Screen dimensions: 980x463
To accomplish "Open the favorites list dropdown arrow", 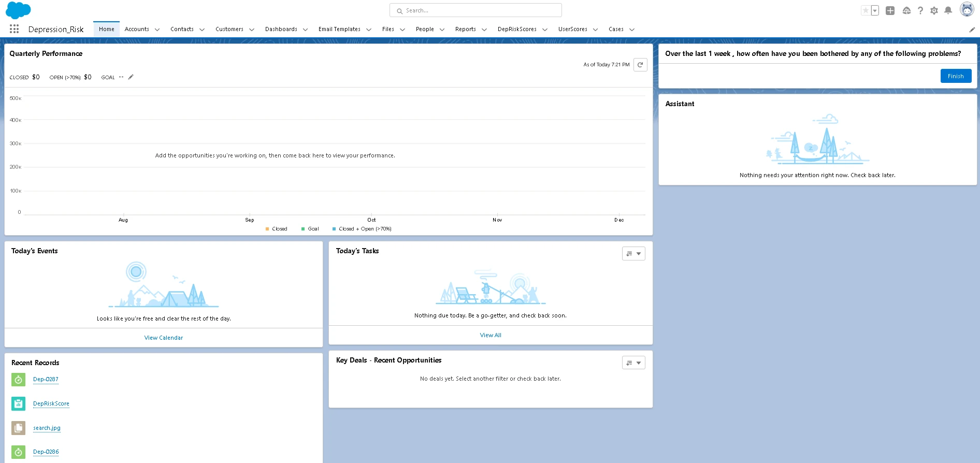I will tap(875, 10).
